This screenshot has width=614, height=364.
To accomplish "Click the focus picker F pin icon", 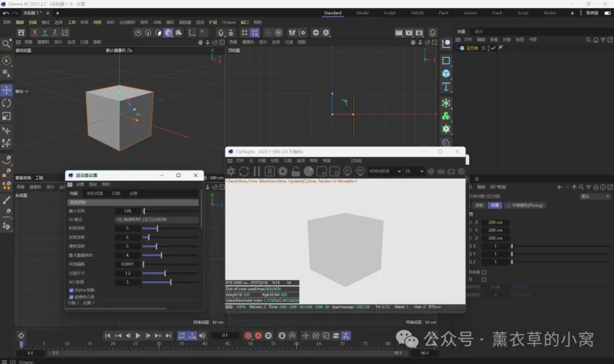I will tap(347, 171).
